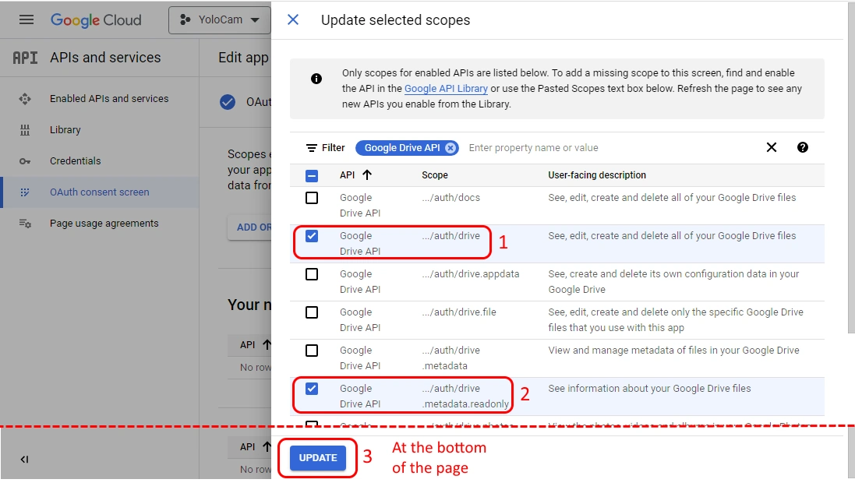The width and height of the screenshot is (855, 504).
Task: Click the Edit app heading
Action: click(x=244, y=58)
